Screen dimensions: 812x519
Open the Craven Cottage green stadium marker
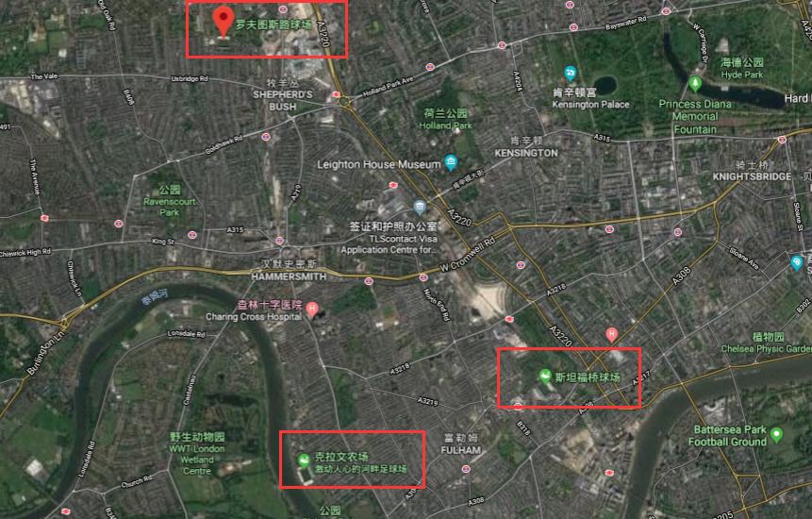tap(304, 460)
